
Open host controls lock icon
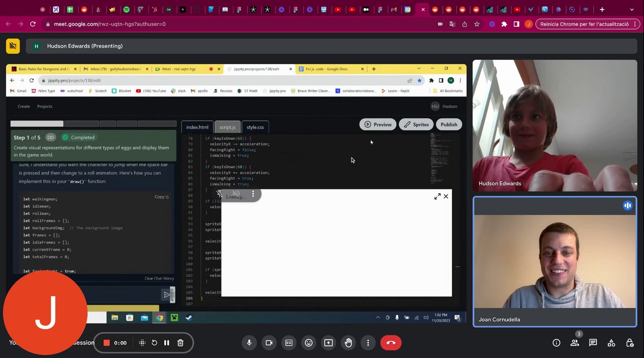point(630,343)
